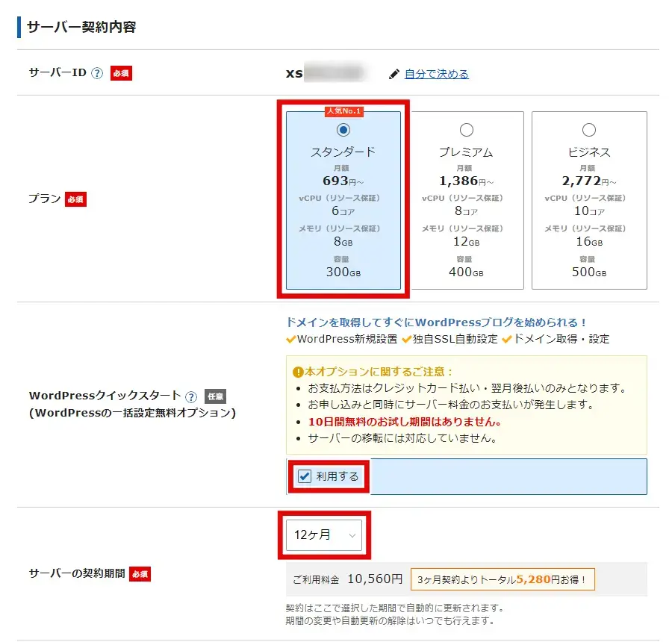Click the 10コア vCPU value under ビジネス
The width and height of the screenshot is (672, 642).
[x=589, y=211]
